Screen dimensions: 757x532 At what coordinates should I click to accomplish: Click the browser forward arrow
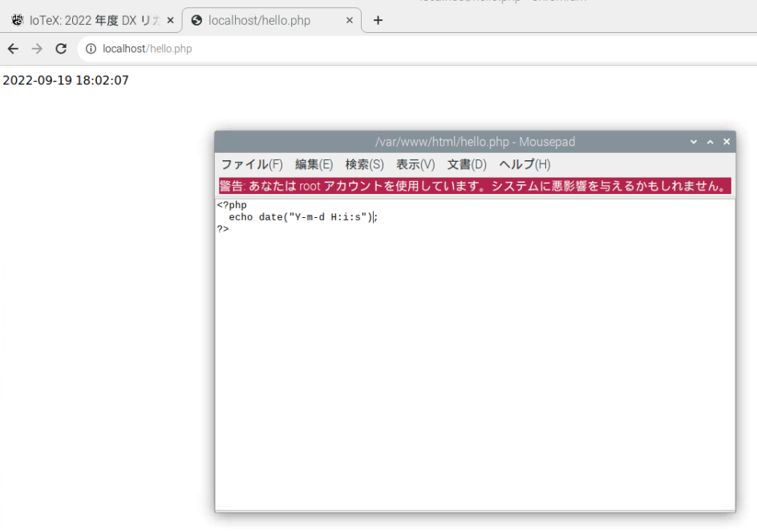tap(37, 49)
